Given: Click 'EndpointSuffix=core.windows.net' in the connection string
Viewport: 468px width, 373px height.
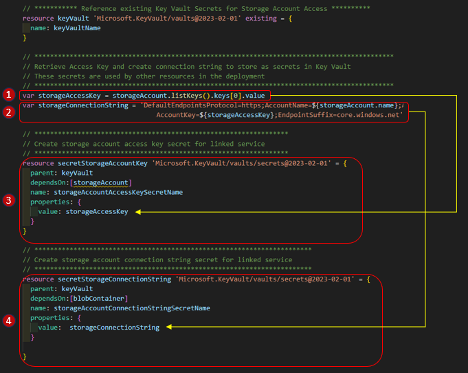Looking at the screenshot, I should tap(338, 115).
